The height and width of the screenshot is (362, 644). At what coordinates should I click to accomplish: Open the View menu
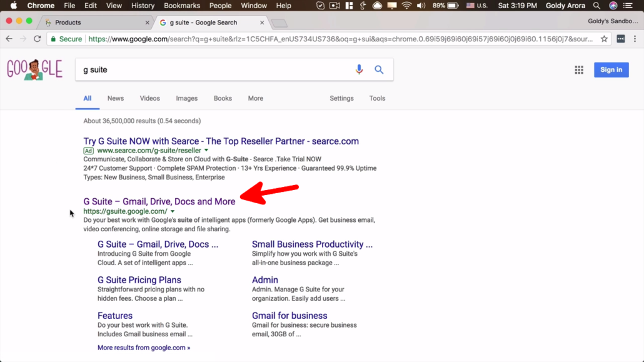pos(114,6)
